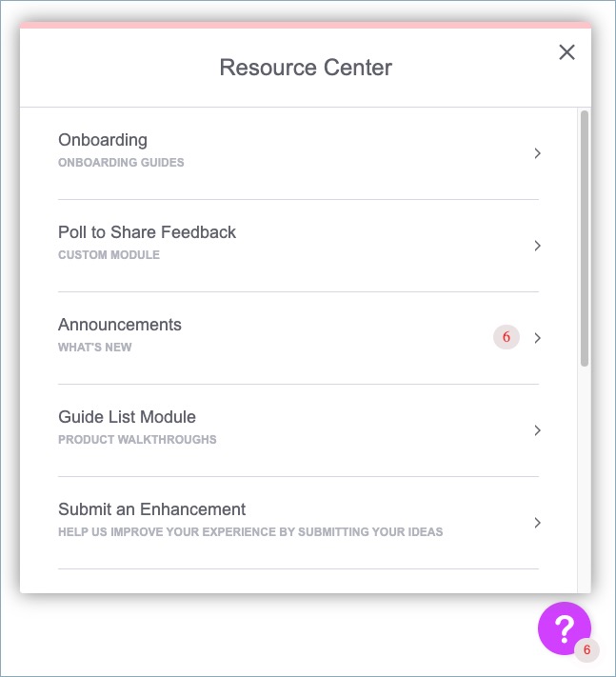616x677 pixels.
Task: Click the 6 badge beside Announcements
Action: click(507, 337)
